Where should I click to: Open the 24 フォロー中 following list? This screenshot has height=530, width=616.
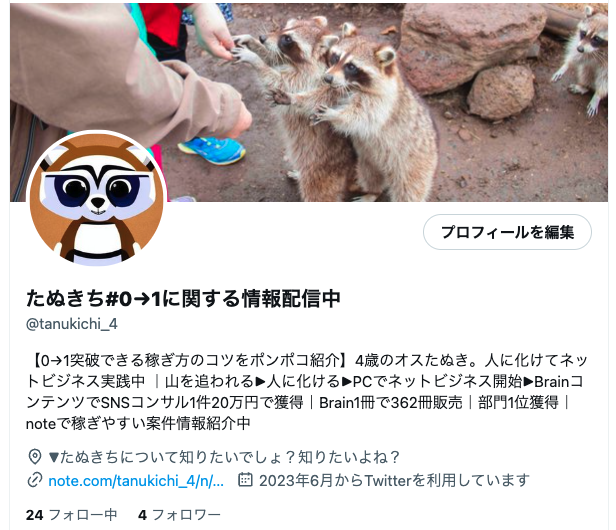[x=72, y=515]
